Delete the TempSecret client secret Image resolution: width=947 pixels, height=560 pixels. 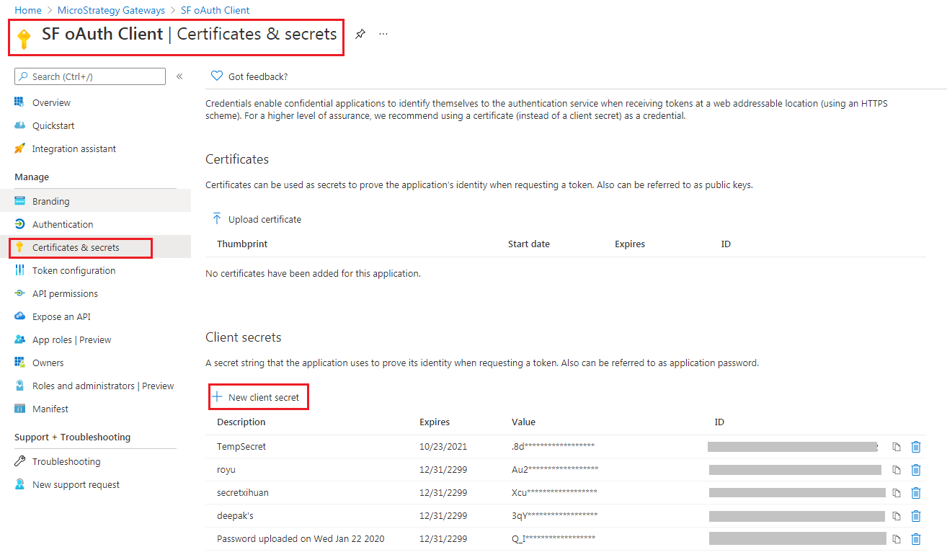tap(916, 447)
